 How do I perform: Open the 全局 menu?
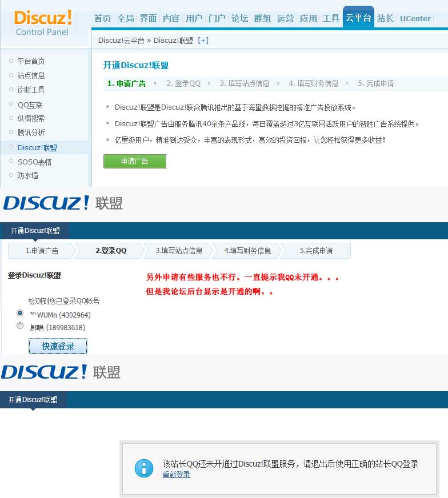coord(126,18)
